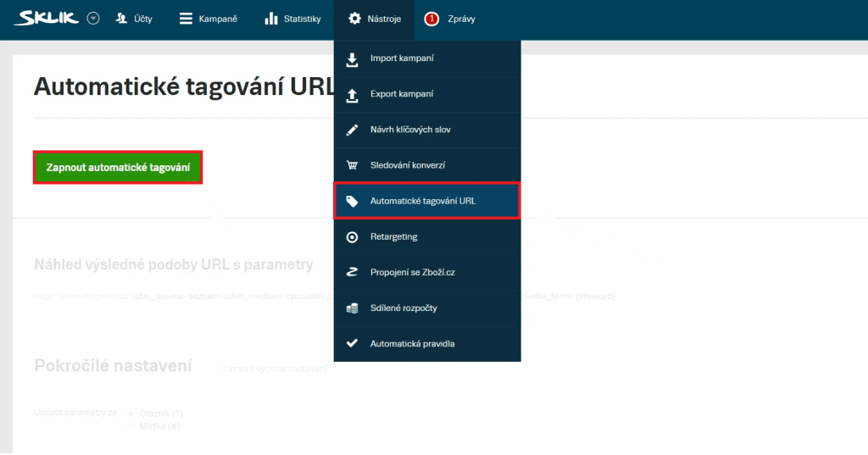Click the Sklik logo

click(x=47, y=19)
